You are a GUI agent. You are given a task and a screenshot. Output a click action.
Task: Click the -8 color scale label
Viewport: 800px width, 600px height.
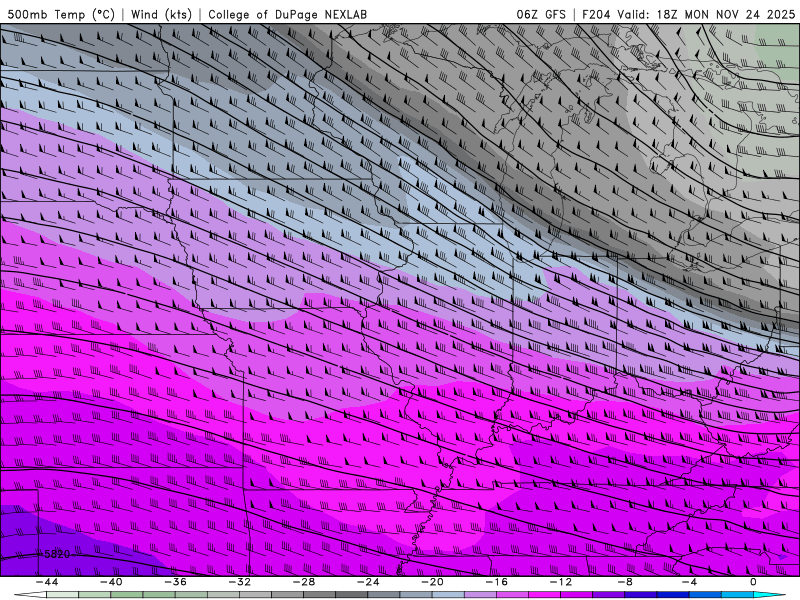[626, 582]
